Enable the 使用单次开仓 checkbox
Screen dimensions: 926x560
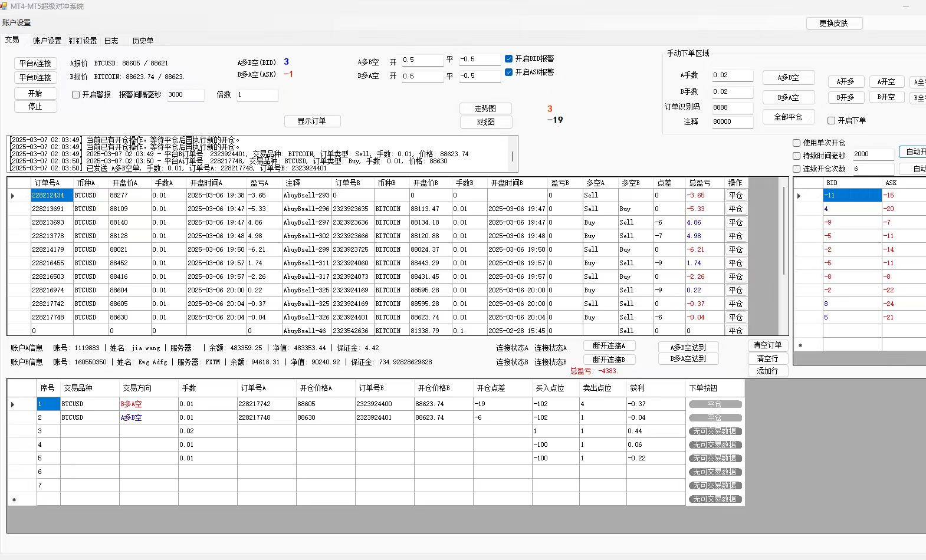coord(797,143)
